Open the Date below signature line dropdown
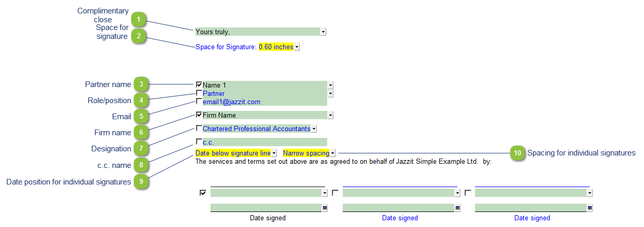The width and height of the screenshot is (644, 227). pyautogui.click(x=274, y=153)
